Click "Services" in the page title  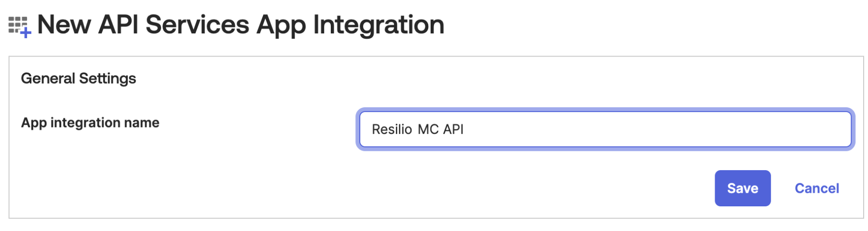coord(197,24)
